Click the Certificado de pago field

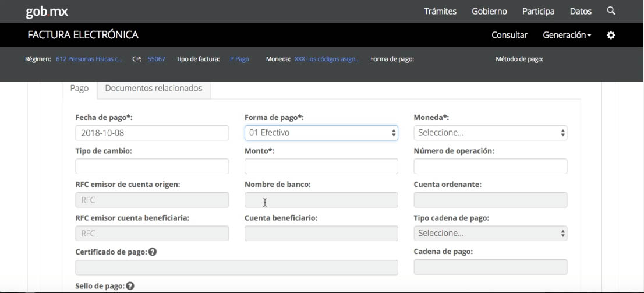pos(236,267)
